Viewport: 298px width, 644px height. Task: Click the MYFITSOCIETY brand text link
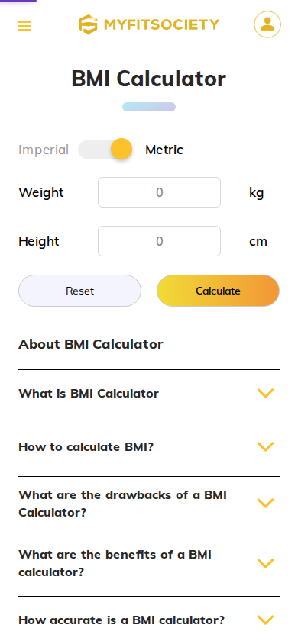click(161, 25)
